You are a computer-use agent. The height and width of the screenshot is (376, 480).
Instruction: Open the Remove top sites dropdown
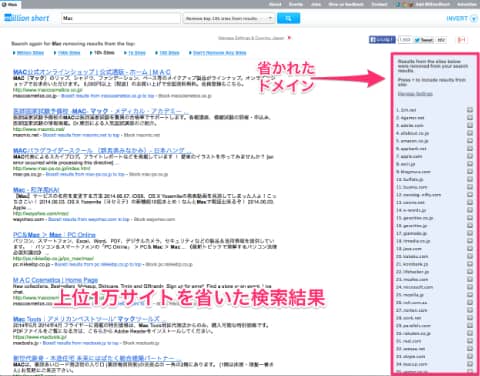pos(229,18)
